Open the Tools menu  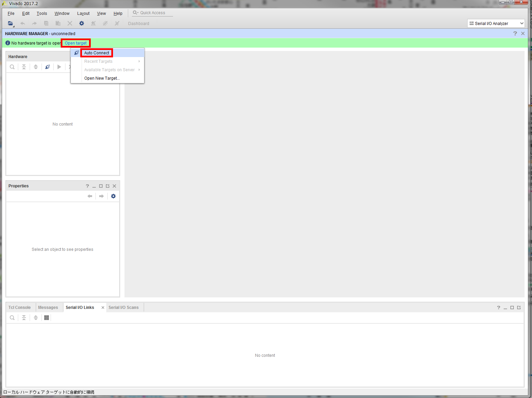42,14
